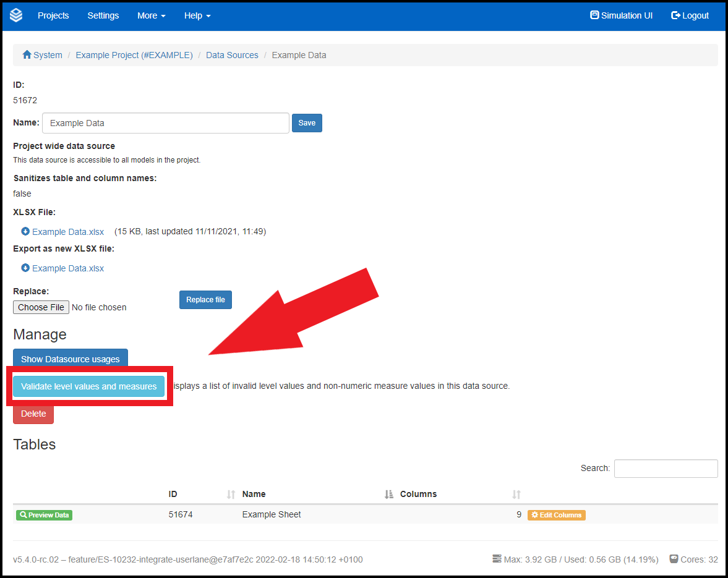Sort table by Columns count arrows

516,495
